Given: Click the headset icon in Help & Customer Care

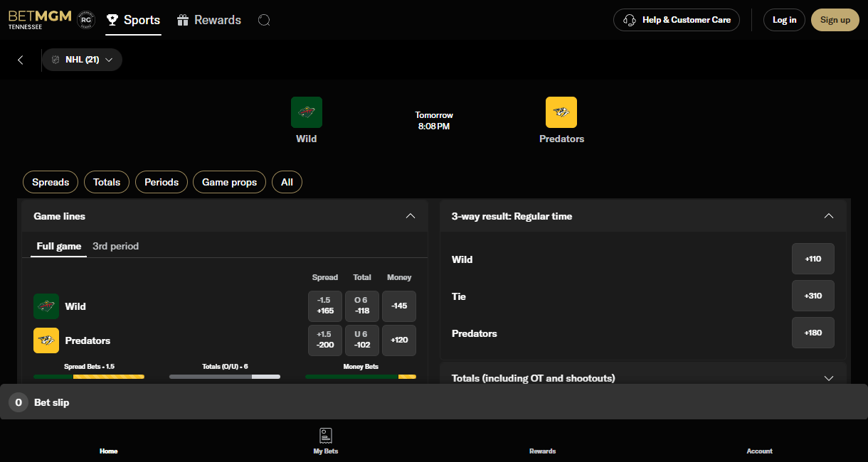Looking at the screenshot, I should pyautogui.click(x=629, y=20).
